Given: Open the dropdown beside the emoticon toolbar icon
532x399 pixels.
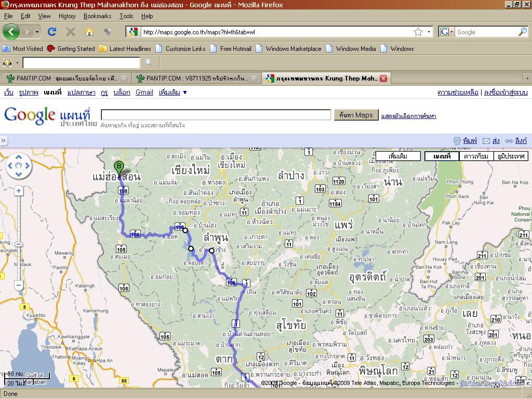Looking at the screenshot, I should 17,62.
